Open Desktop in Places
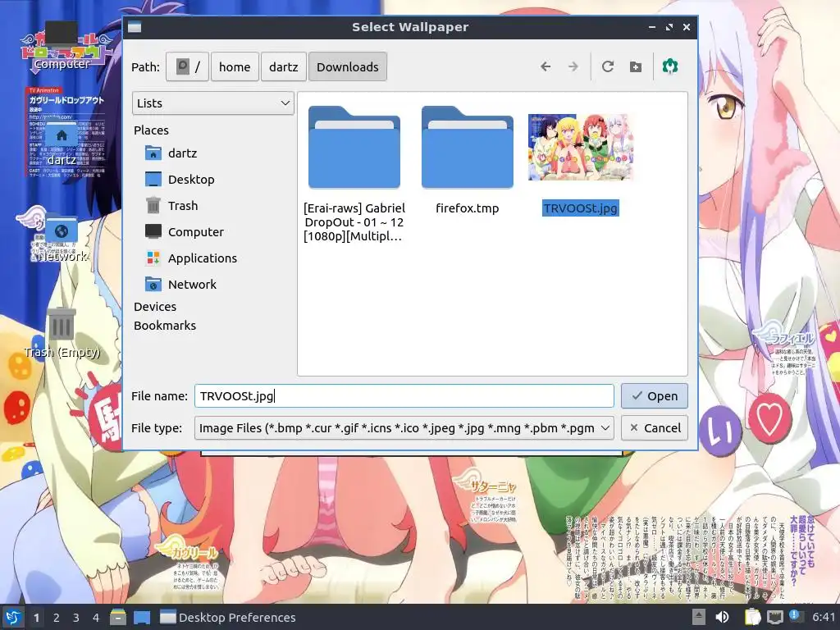Image resolution: width=840 pixels, height=630 pixels. tap(190, 180)
